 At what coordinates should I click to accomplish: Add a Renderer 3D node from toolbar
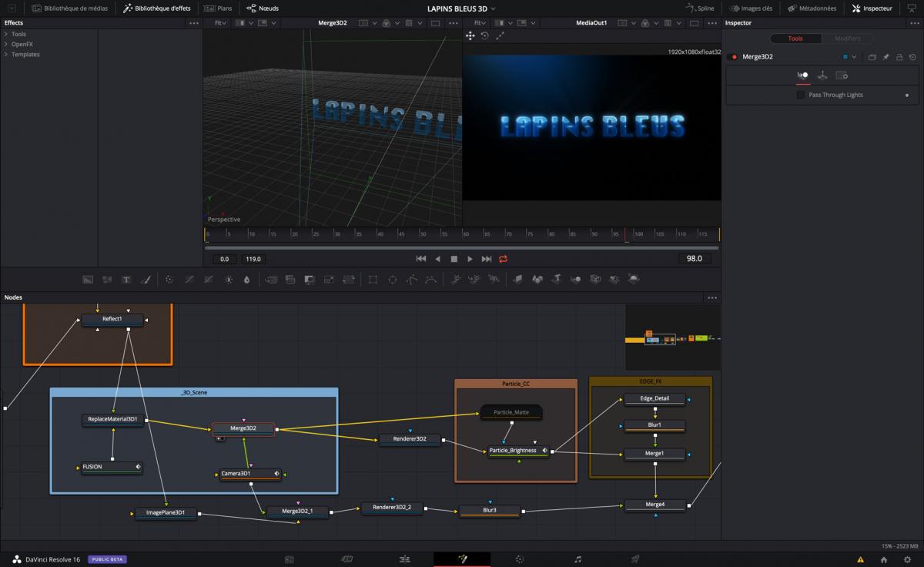pyautogui.click(x=634, y=279)
